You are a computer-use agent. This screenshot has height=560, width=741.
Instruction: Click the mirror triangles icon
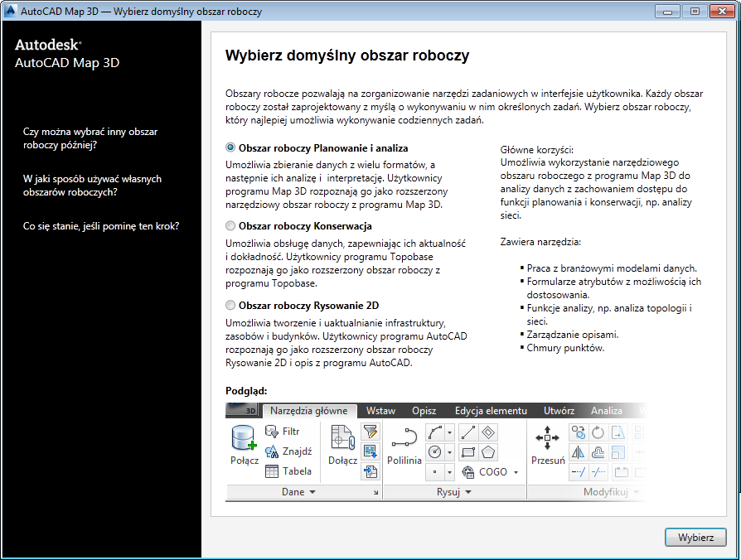[578, 452]
